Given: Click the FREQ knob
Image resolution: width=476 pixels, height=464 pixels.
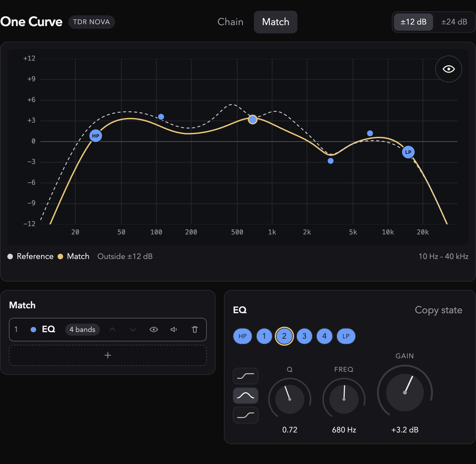Looking at the screenshot, I should pyautogui.click(x=344, y=399).
